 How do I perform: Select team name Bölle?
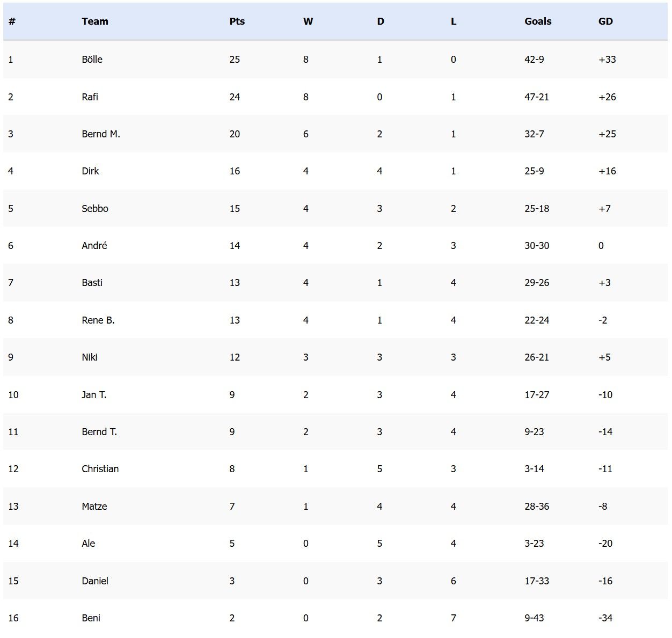click(x=92, y=60)
